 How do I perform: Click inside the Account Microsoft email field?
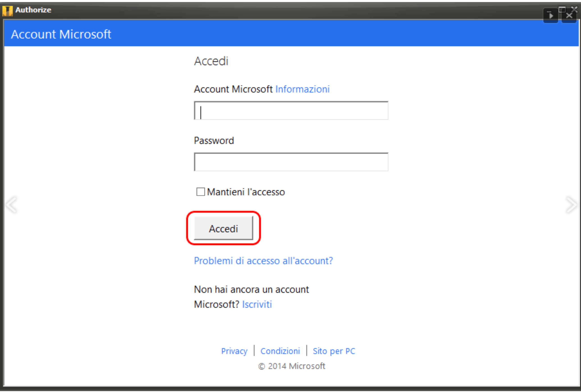pos(291,111)
